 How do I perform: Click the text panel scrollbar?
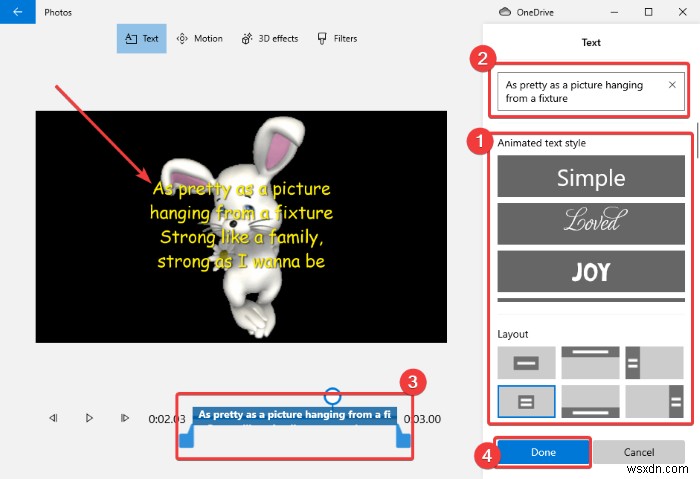tap(697, 139)
